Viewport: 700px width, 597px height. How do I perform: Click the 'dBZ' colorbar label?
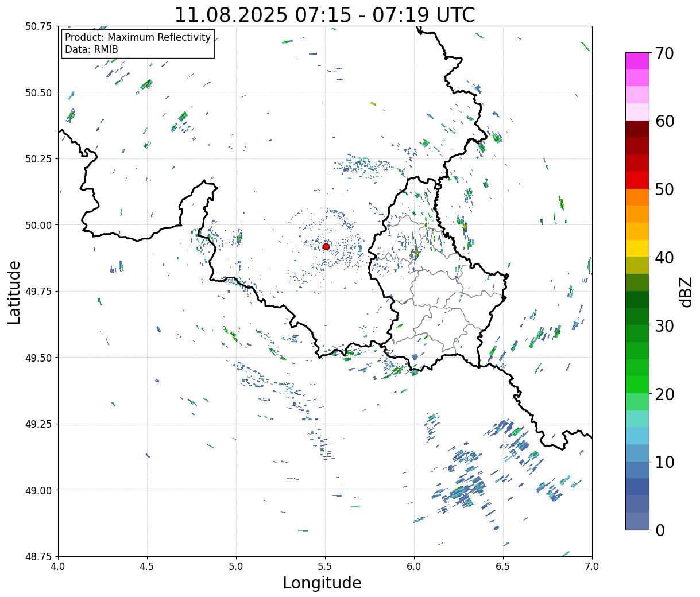click(x=686, y=292)
